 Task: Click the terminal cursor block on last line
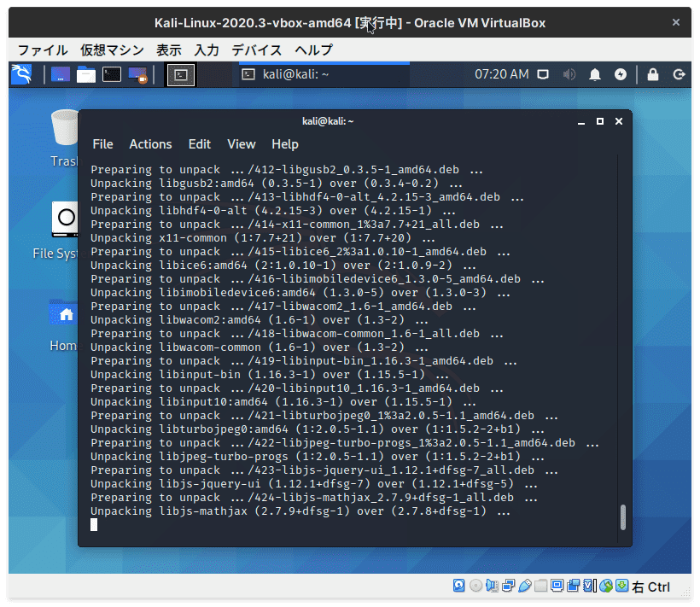coord(94,524)
